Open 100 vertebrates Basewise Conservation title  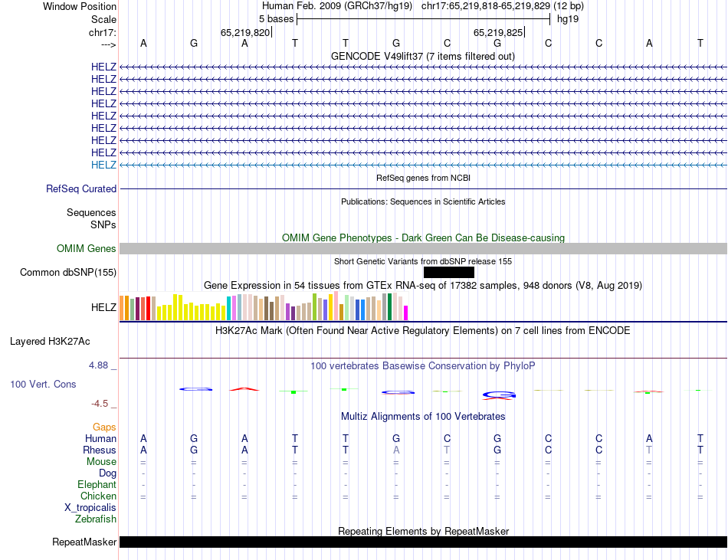[x=423, y=365]
